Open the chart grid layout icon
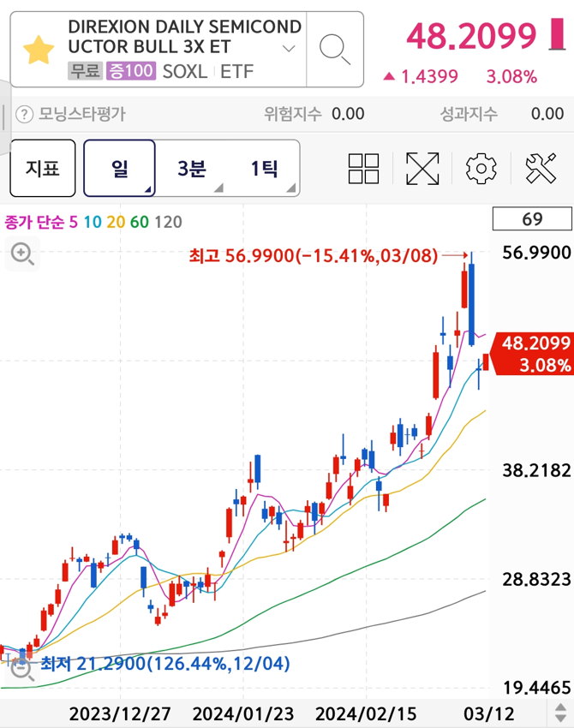The height and width of the screenshot is (728, 574). (x=363, y=168)
